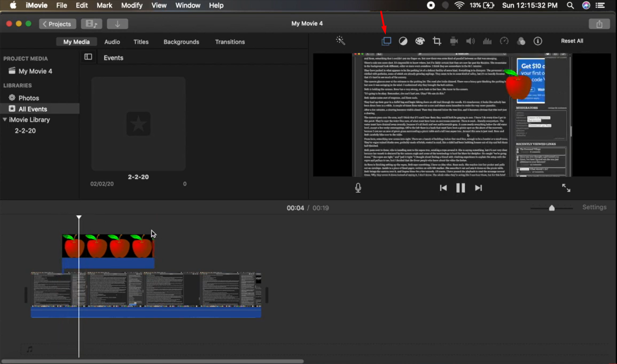
Task: Switch to the Transitions tab
Action: [x=230, y=42]
